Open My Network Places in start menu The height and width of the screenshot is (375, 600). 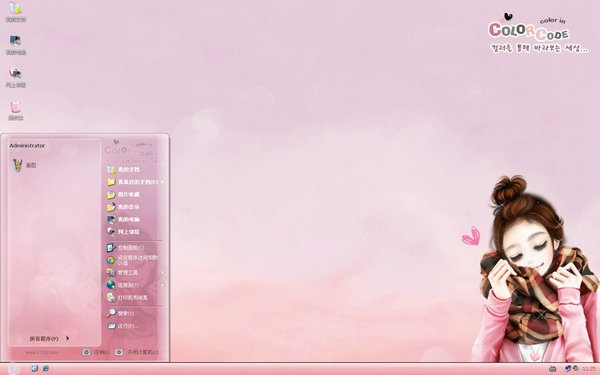[123, 232]
